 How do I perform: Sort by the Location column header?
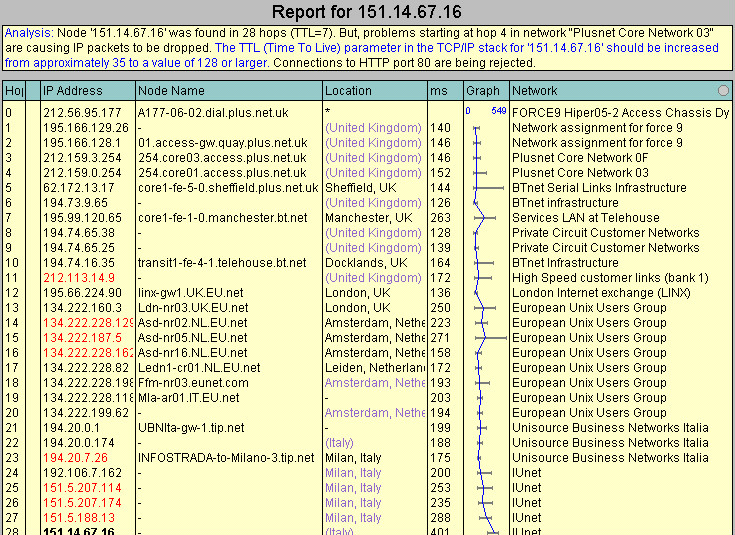pyautogui.click(x=375, y=90)
